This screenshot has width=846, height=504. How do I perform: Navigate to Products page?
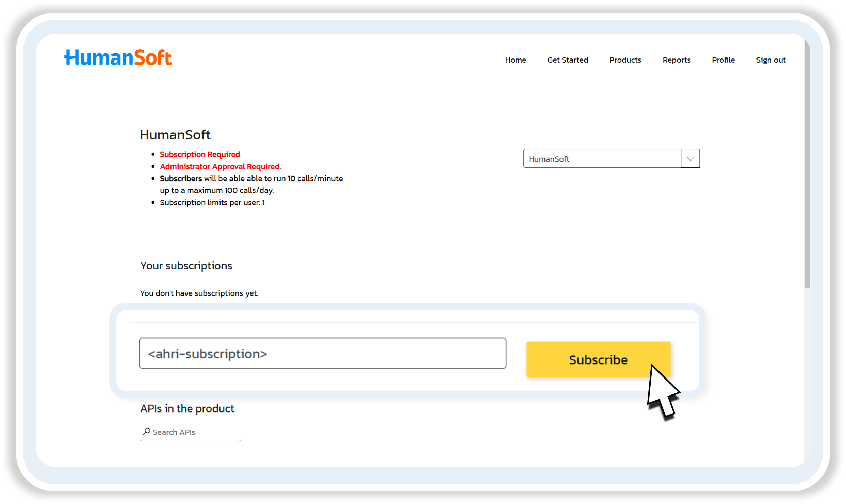(x=625, y=60)
